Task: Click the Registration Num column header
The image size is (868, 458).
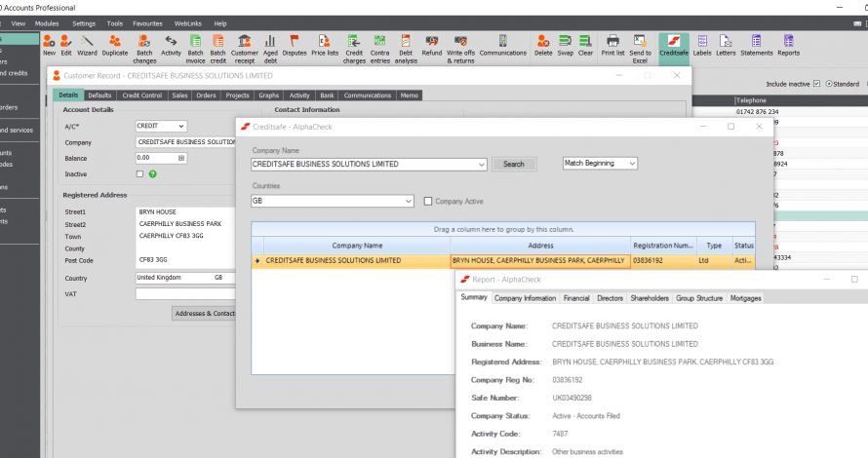Action: click(663, 246)
